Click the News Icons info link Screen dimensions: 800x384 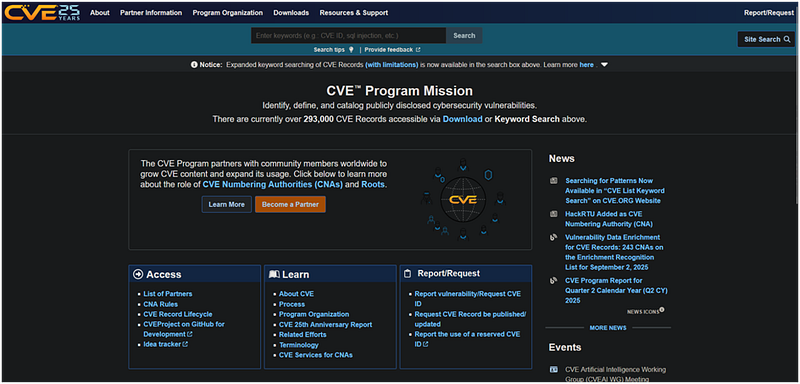[x=645, y=311]
